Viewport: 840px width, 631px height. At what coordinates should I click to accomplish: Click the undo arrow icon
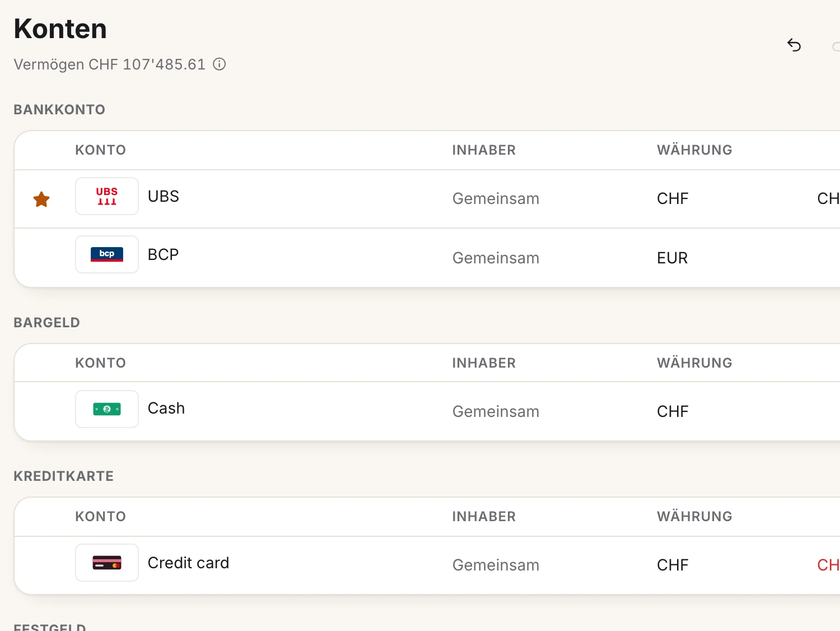[x=794, y=45]
